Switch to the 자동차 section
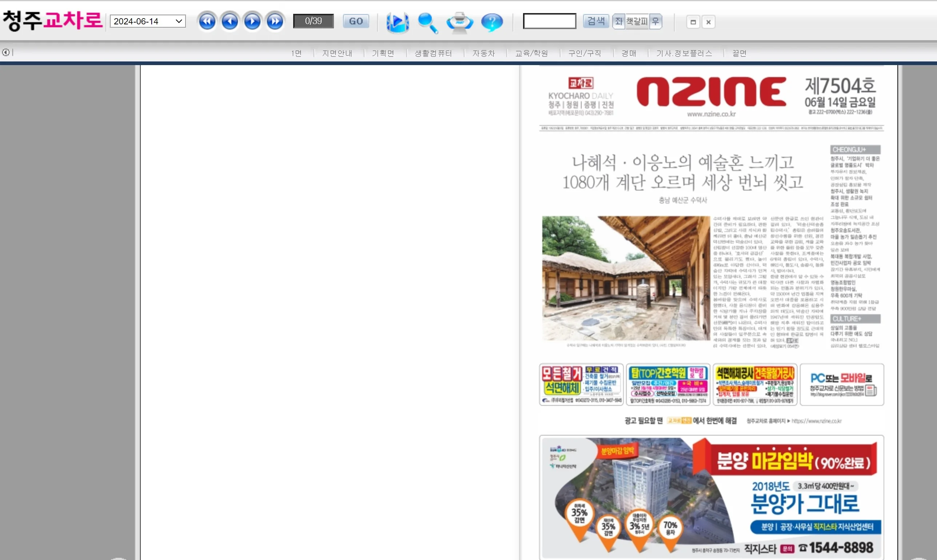 click(483, 53)
